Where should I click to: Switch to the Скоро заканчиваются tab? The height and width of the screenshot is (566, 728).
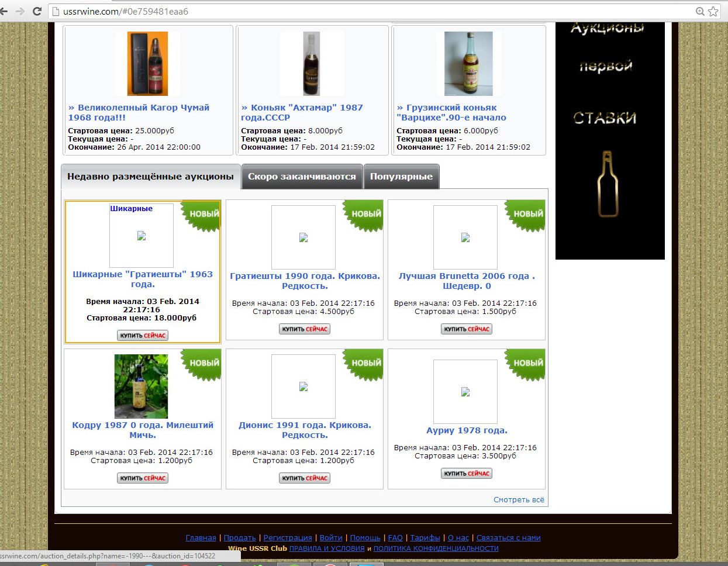point(302,177)
